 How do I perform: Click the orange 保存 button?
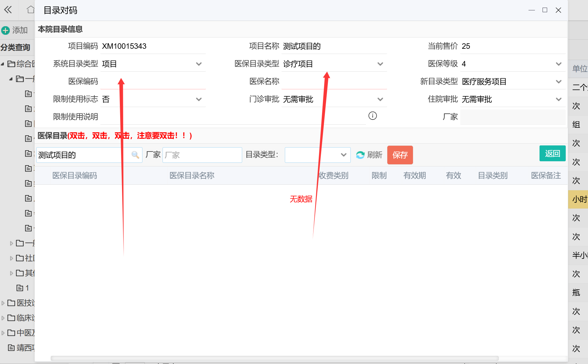(x=400, y=155)
